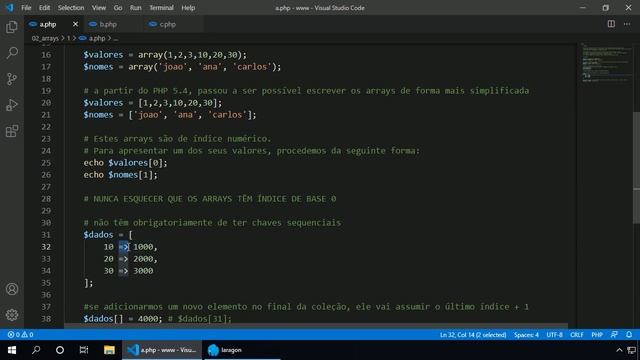The height and width of the screenshot is (360, 640).
Task: Open the Run menu
Action: pyautogui.click(x=136, y=8)
